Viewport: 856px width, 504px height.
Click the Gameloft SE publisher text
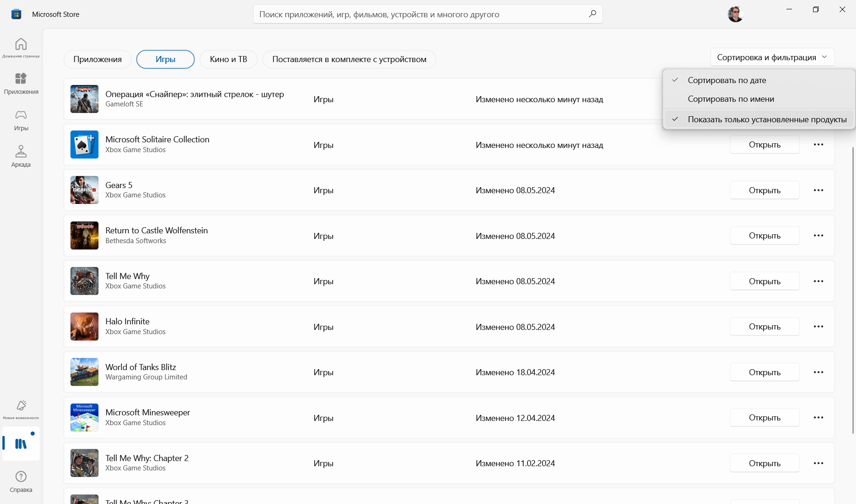point(124,104)
